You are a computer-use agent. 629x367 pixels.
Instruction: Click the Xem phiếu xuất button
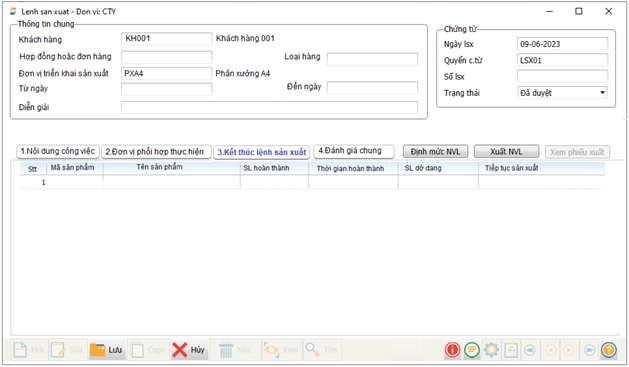pos(577,152)
